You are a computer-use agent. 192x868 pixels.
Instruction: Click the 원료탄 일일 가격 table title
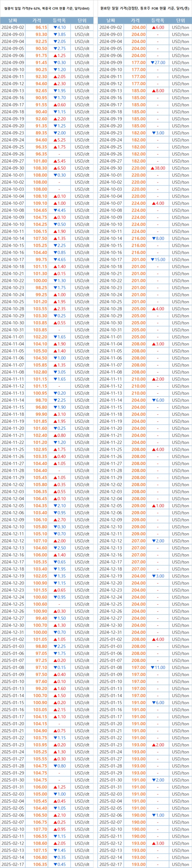coord(145,8)
